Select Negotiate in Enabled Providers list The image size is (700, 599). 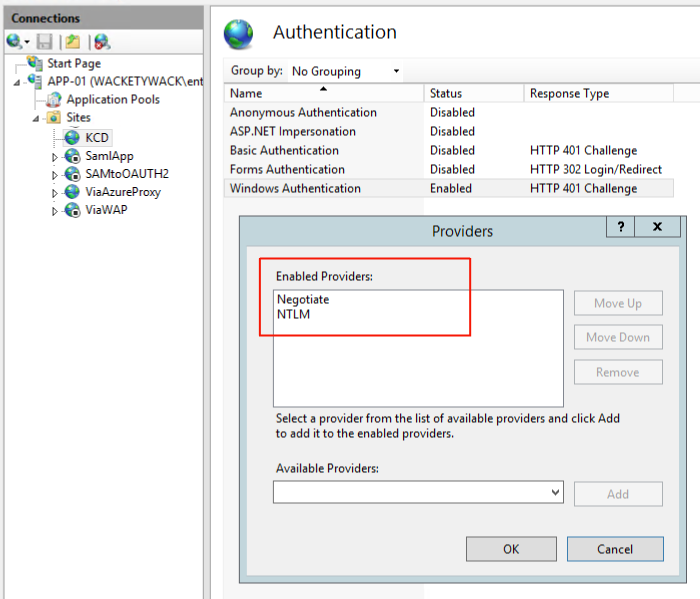[x=303, y=299]
